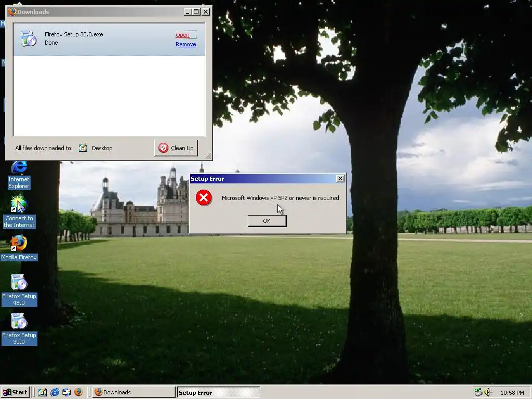Screen dimensions: 532x399
Task: Click the 'All files downloaded to:' label
Action: 44,148
